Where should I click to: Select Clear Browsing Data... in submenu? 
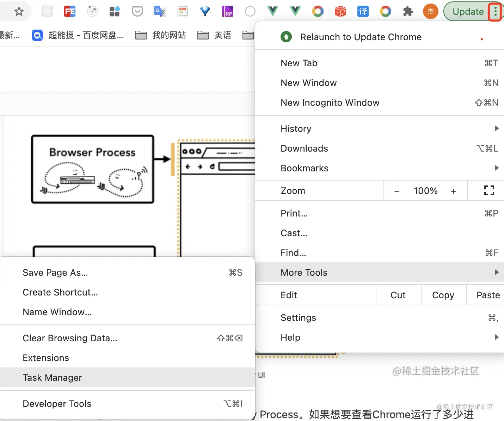pos(127,338)
